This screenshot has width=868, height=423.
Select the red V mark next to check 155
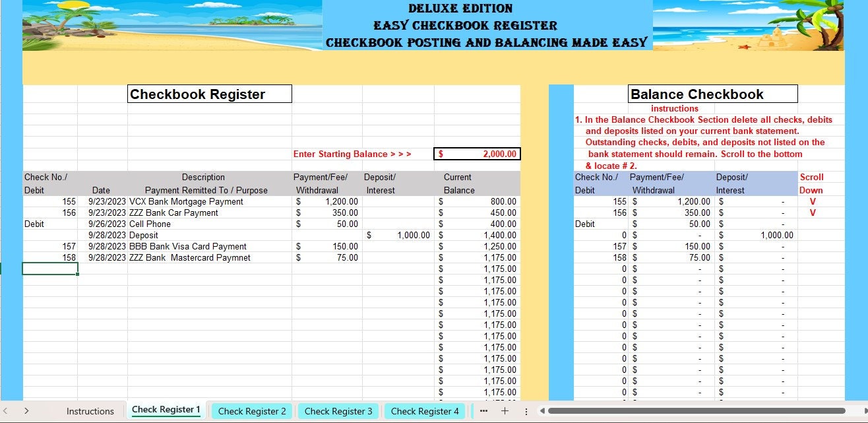812,201
